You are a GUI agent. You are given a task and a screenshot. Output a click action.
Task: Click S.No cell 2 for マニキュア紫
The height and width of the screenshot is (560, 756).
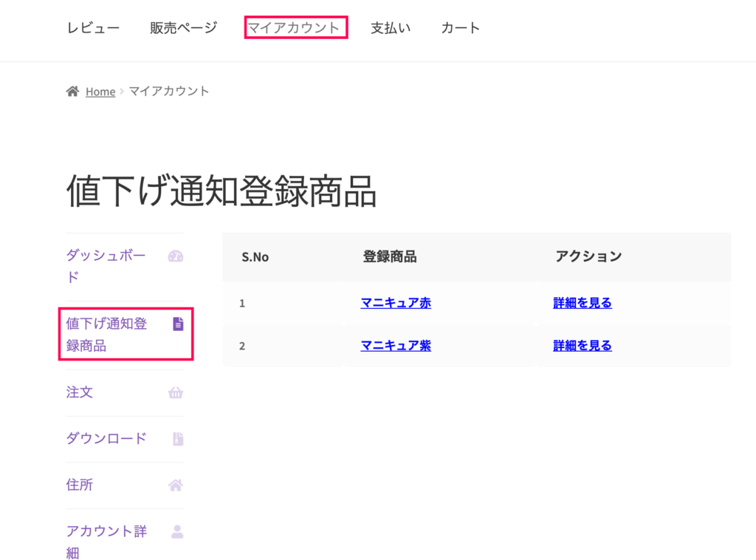[242, 346]
